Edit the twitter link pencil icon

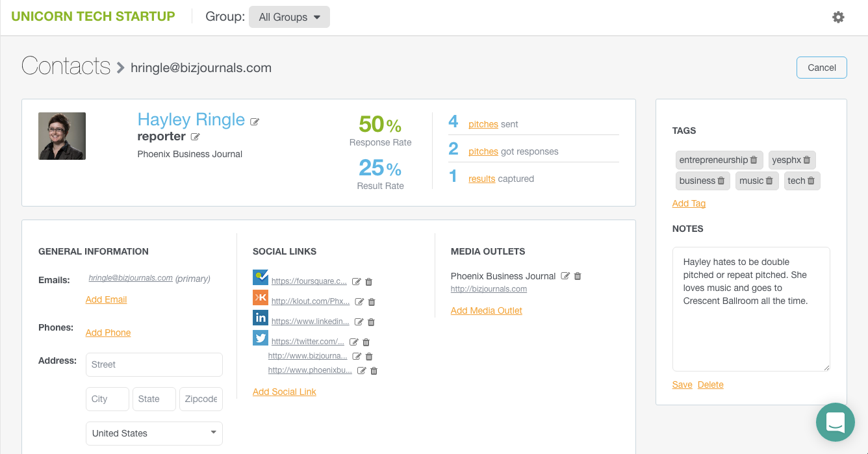[353, 342]
